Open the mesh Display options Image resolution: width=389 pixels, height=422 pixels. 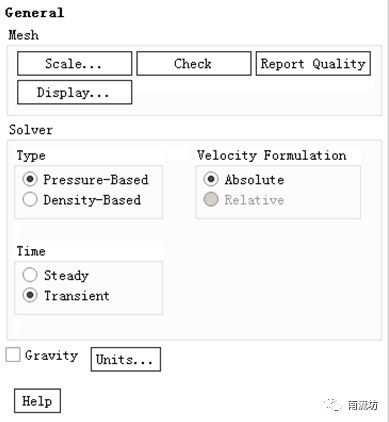click(x=74, y=92)
